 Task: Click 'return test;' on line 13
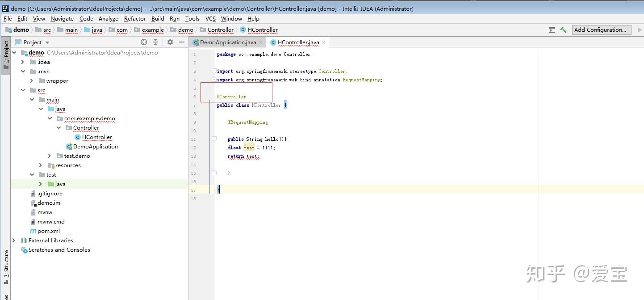click(x=243, y=156)
